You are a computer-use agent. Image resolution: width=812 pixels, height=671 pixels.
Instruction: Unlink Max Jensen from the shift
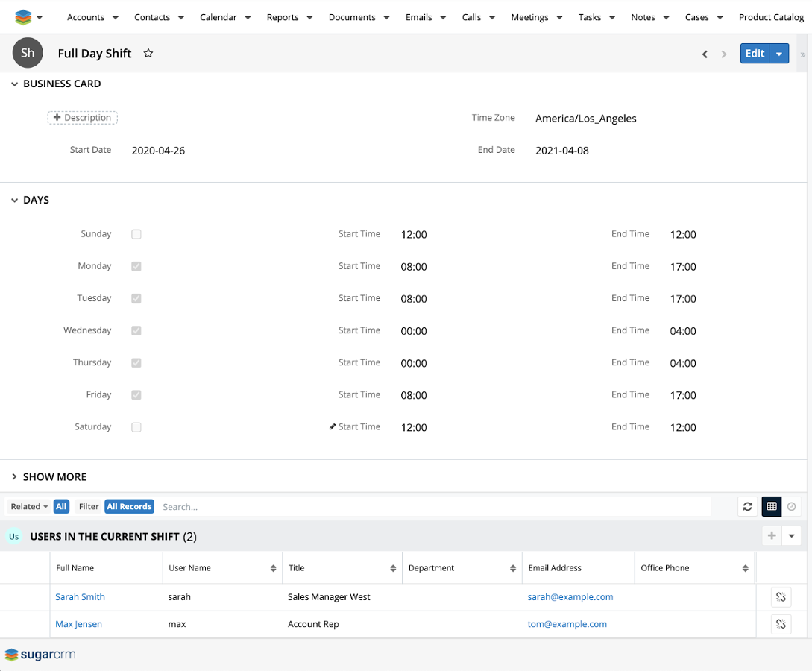tap(781, 624)
